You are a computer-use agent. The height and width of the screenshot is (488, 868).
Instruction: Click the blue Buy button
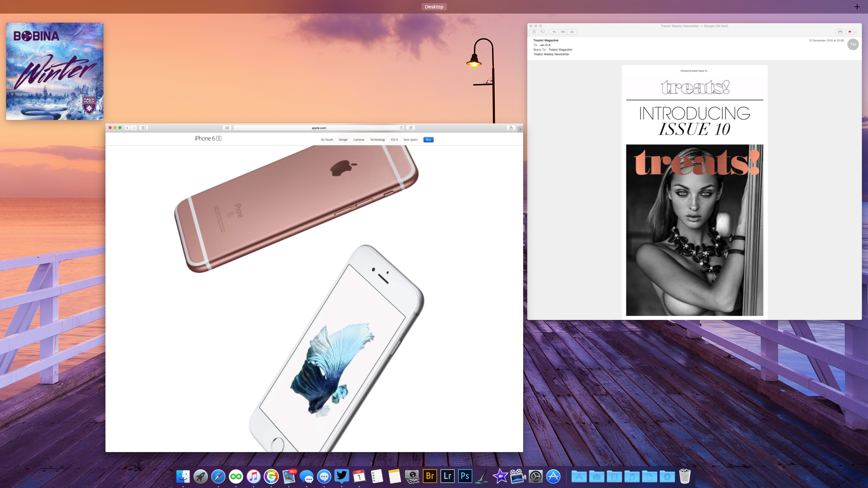(428, 140)
